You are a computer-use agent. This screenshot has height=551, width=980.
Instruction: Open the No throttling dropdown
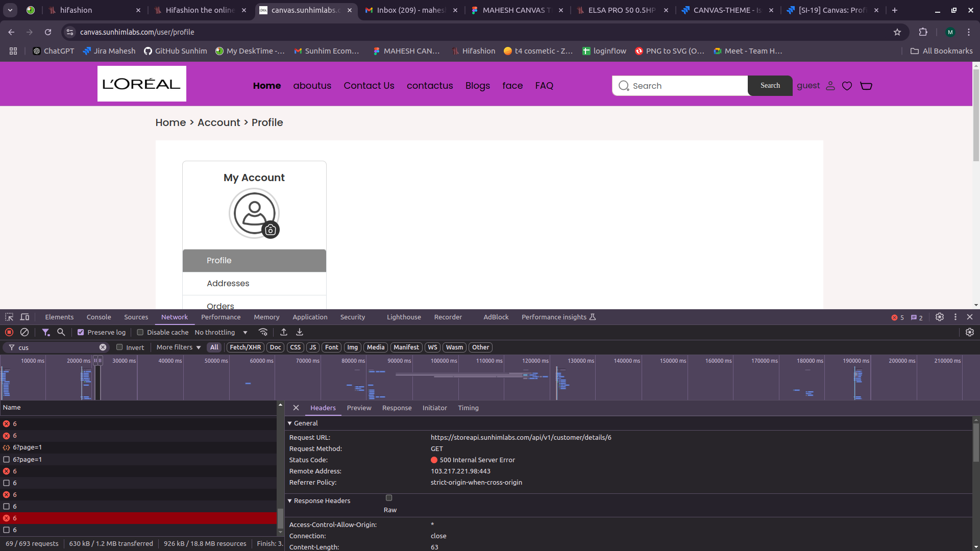tap(220, 332)
